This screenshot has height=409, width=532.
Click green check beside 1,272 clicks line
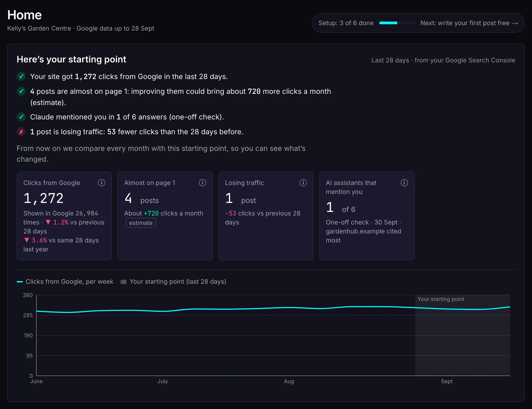click(21, 77)
